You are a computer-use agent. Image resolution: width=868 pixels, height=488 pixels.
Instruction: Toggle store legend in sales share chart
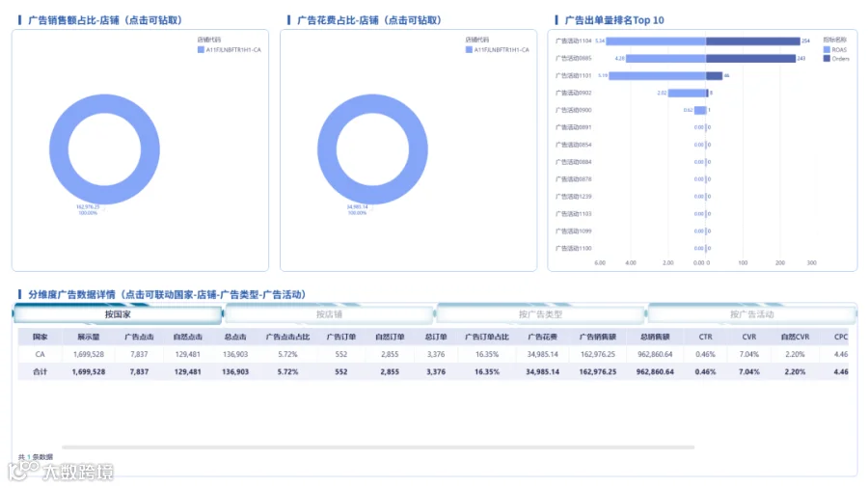click(x=201, y=50)
